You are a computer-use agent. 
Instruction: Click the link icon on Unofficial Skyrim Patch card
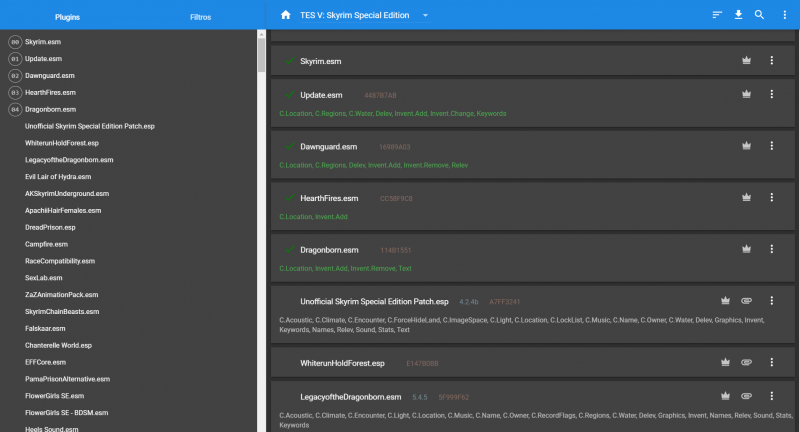(746, 300)
